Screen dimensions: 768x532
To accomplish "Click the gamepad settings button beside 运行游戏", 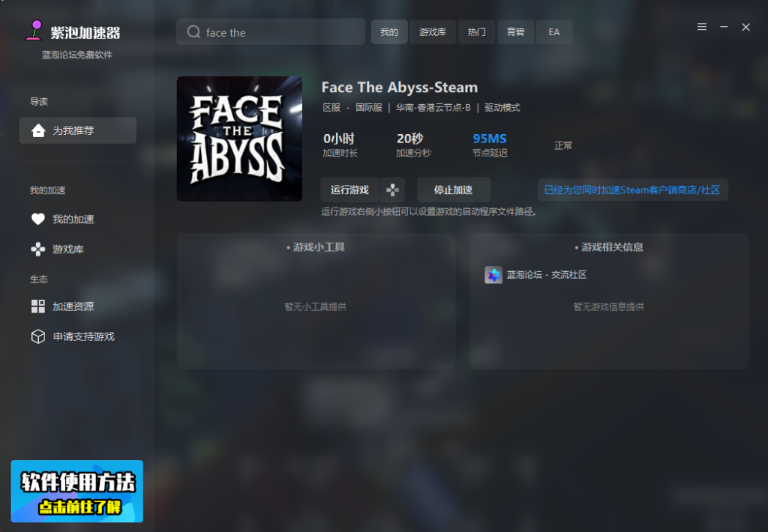I will pos(392,190).
